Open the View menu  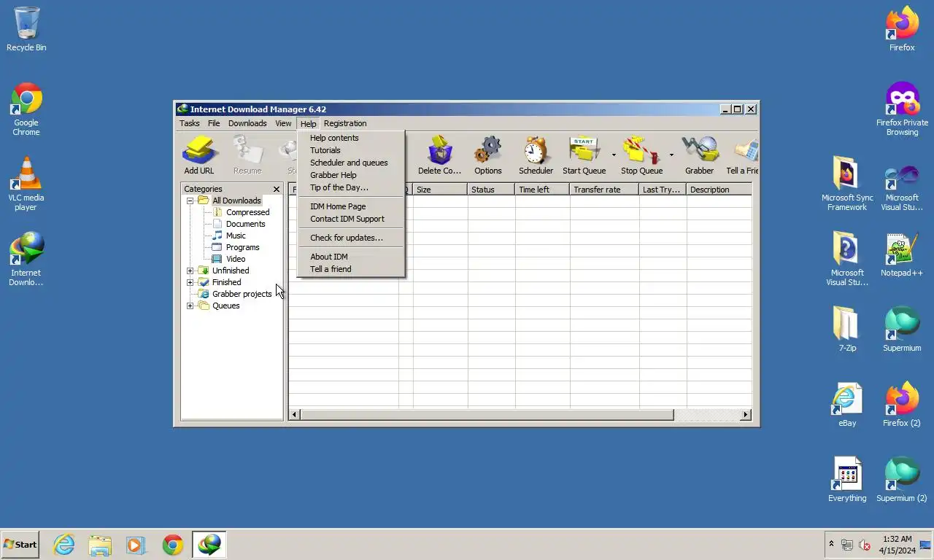283,123
